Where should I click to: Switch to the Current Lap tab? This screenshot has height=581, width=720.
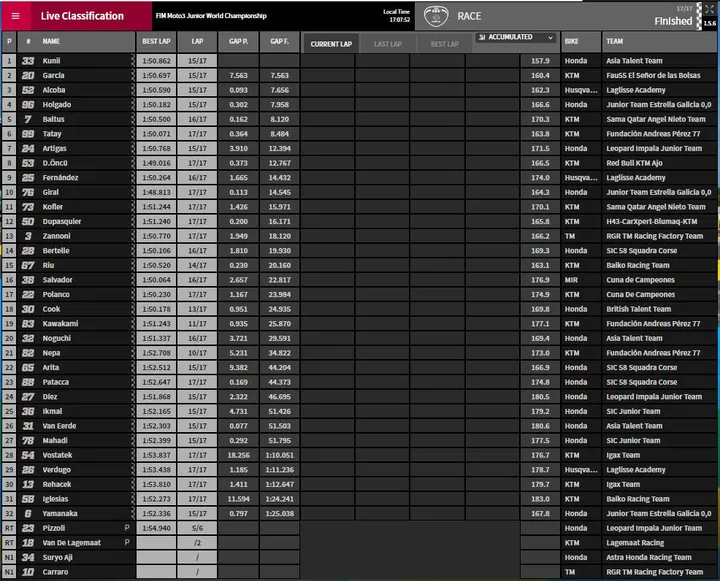tap(331, 44)
